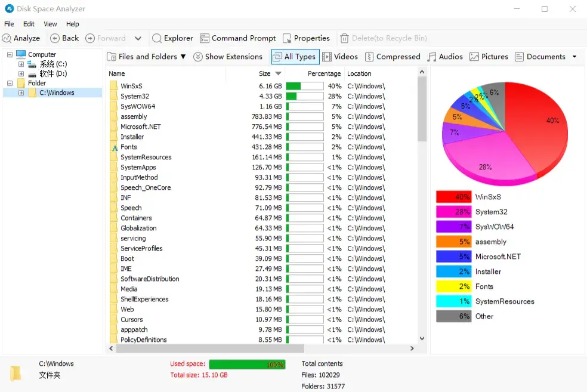Expand the 软件 (D:) drive node

click(21, 74)
